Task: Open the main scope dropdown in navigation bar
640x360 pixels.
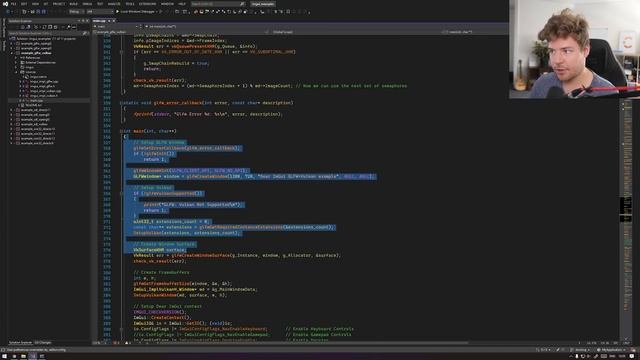Action: 116,26
